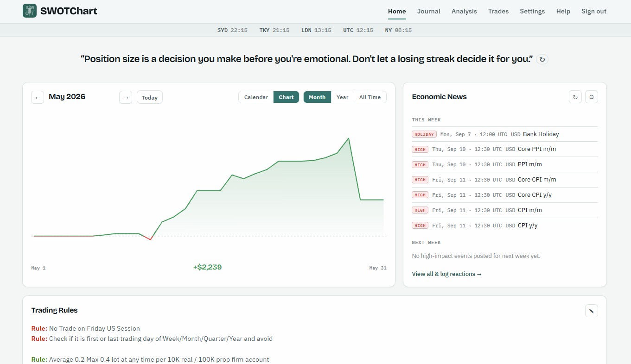Refresh the motivational quote
Screen dimensions: 631x364
click(542, 59)
